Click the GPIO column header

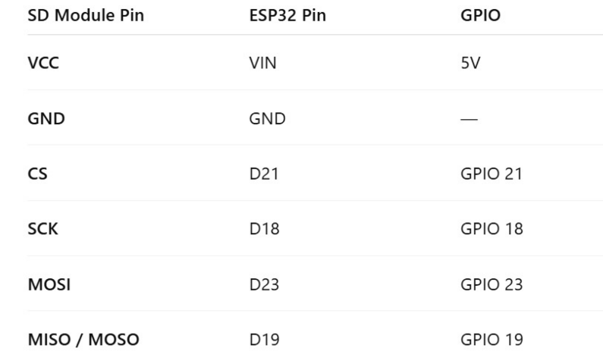click(x=480, y=15)
